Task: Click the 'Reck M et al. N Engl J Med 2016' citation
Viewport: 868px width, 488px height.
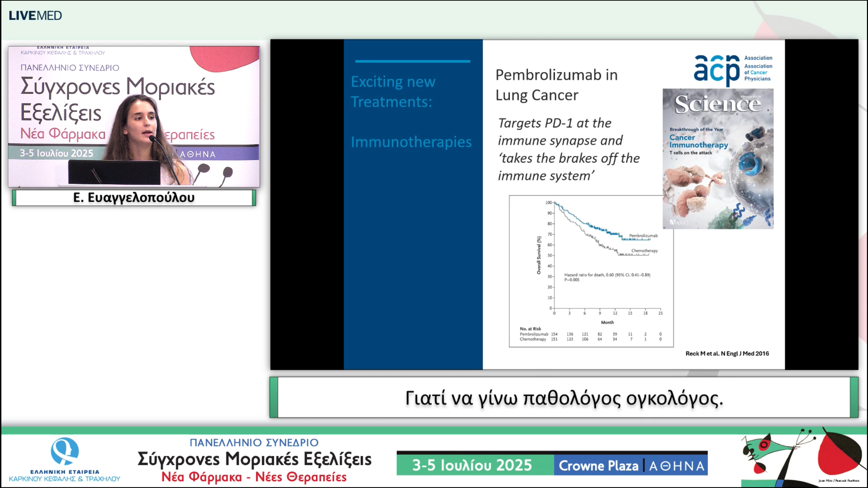Action: click(x=727, y=353)
